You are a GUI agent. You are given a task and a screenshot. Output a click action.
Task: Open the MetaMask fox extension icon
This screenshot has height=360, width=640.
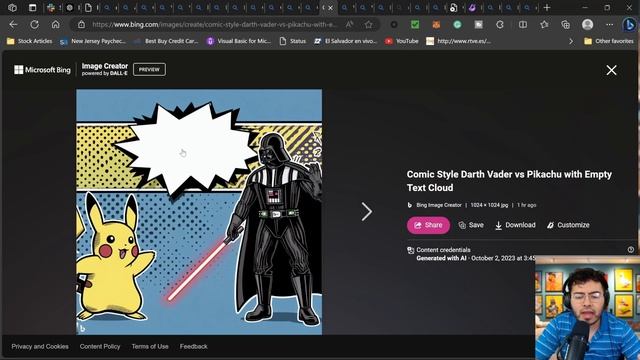(436, 24)
